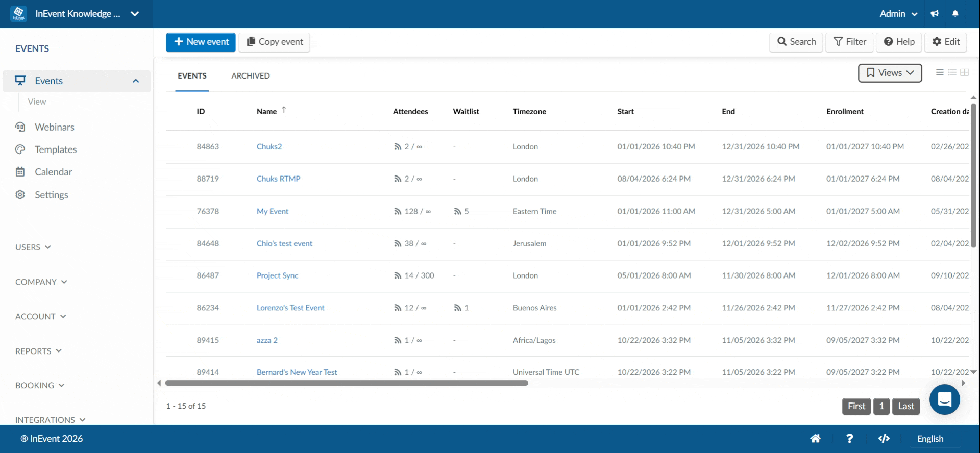
Task: Open the notifications bell
Action: (955, 14)
